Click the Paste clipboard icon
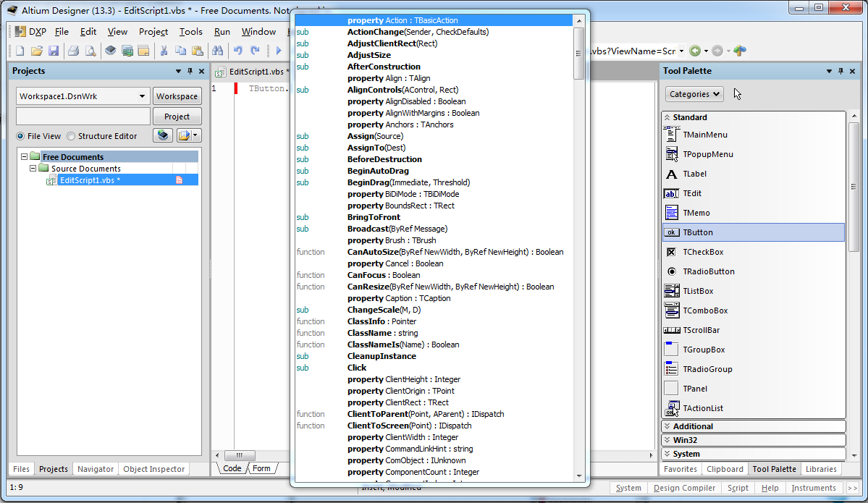 [x=198, y=51]
